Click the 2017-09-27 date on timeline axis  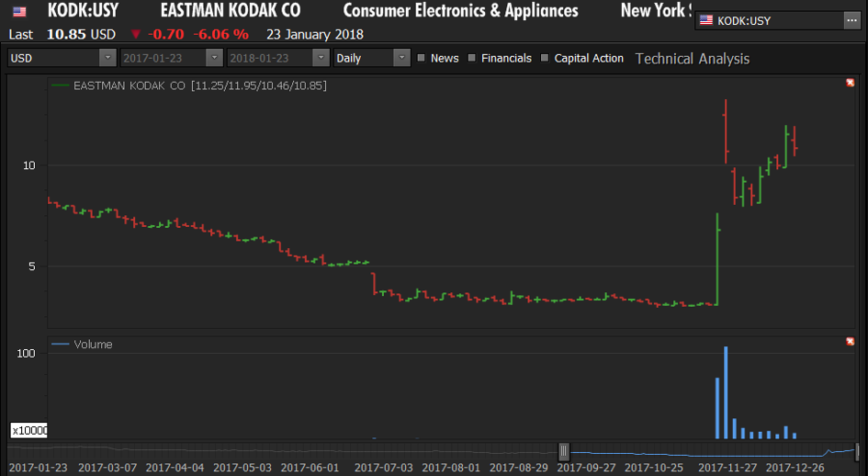click(586, 468)
